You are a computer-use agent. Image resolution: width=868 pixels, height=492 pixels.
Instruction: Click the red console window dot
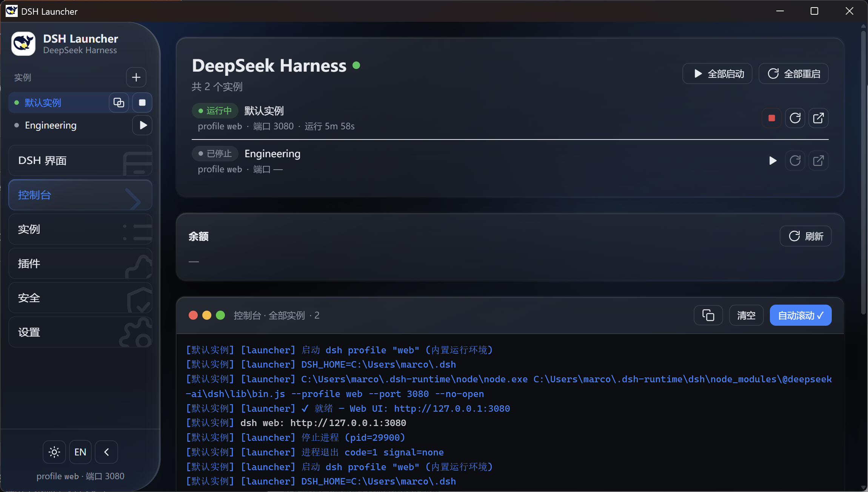193,315
